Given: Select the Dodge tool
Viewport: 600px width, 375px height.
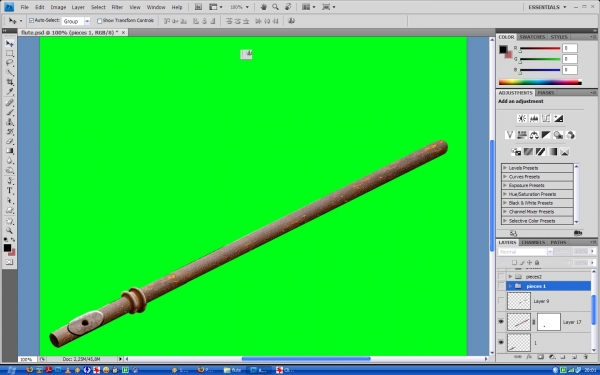Looking at the screenshot, I should 10,171.
